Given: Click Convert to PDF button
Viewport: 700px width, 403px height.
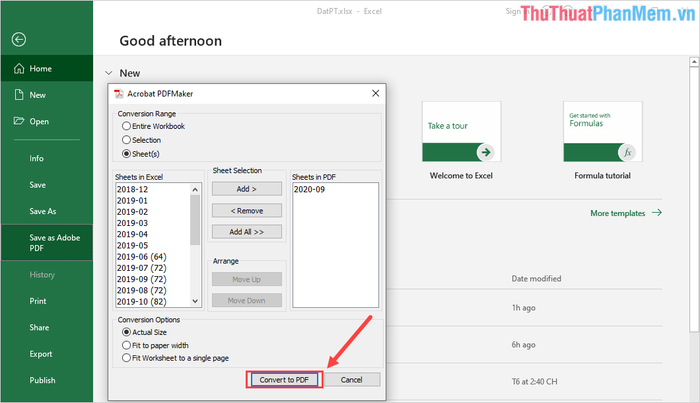Looking at the screenshot, I should point(284,380).
